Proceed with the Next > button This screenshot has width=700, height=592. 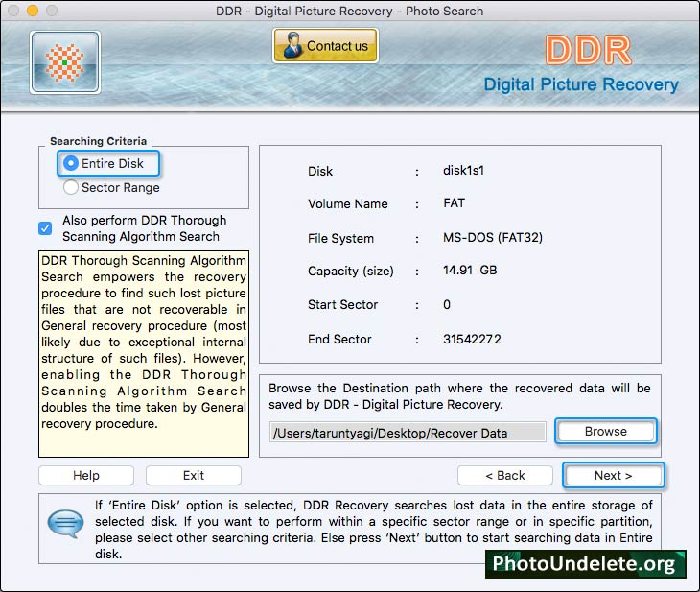point(614,475)
